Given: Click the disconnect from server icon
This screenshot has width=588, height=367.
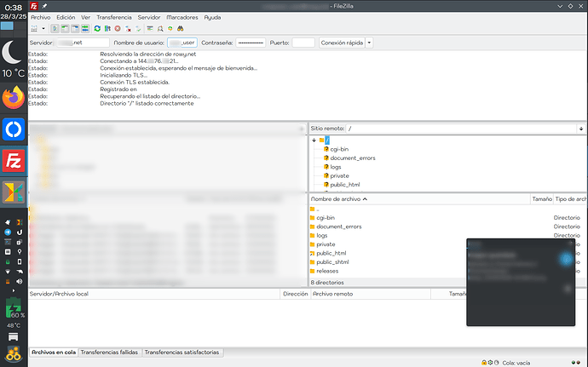Looking at the screenshot, I should click(128, 28).
